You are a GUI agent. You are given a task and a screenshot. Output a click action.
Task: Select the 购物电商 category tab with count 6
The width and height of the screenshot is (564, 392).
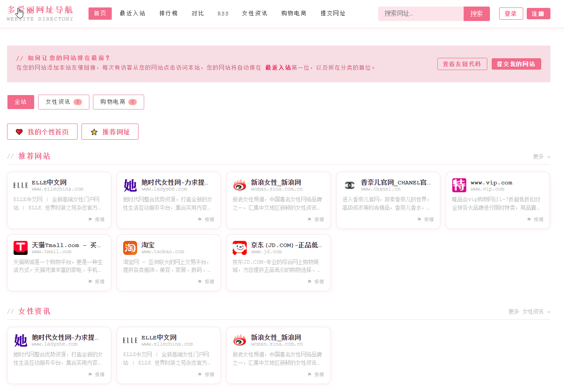pos(118,102)
